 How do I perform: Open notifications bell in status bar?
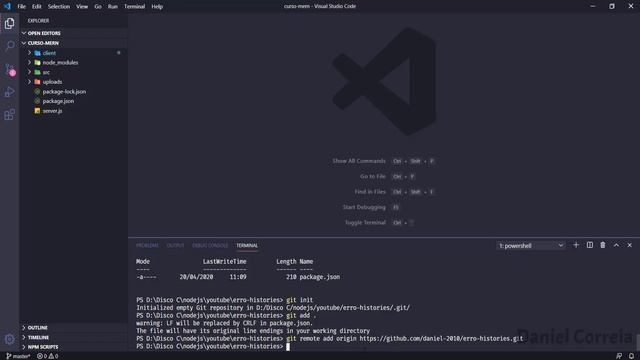tap(631, 356)
